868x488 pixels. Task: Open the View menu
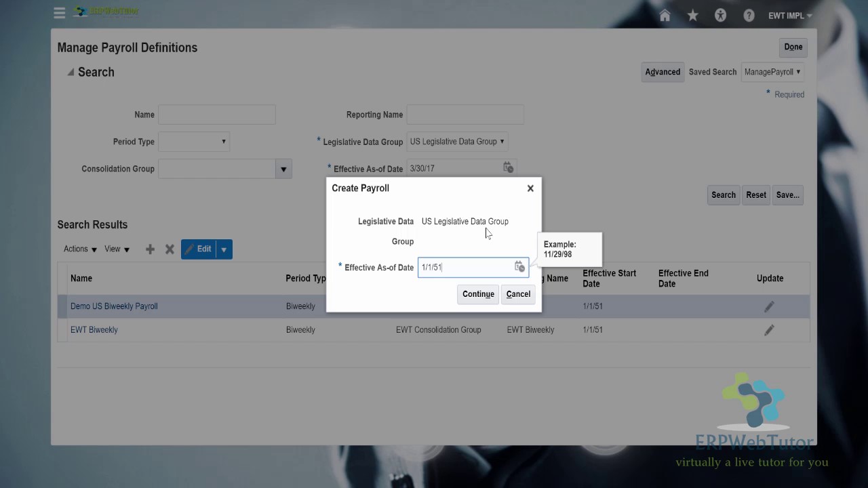[117, 249]
